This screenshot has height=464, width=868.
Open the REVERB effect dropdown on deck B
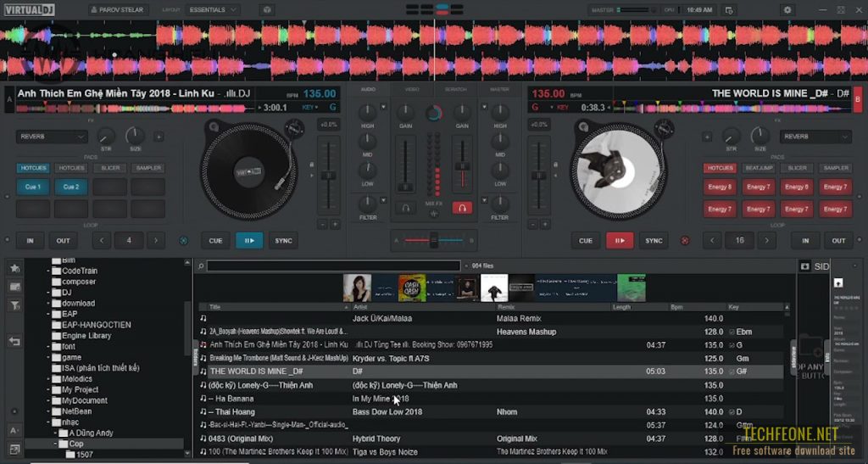[x=815, y=137]
